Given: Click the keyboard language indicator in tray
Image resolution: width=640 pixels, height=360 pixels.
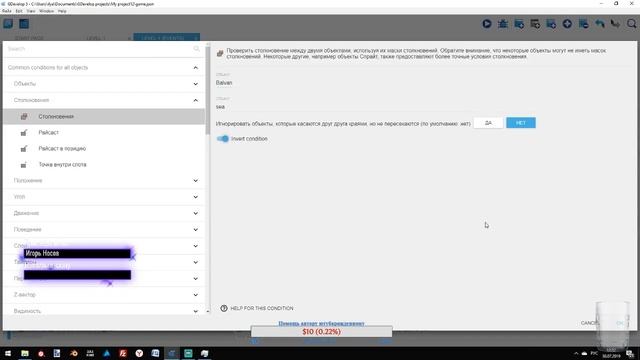Looking at the screenshot, I should point(594,353).
